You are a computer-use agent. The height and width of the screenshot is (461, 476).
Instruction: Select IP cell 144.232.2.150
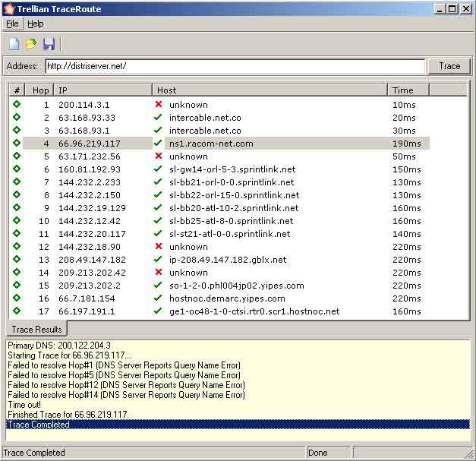point(90,195)
